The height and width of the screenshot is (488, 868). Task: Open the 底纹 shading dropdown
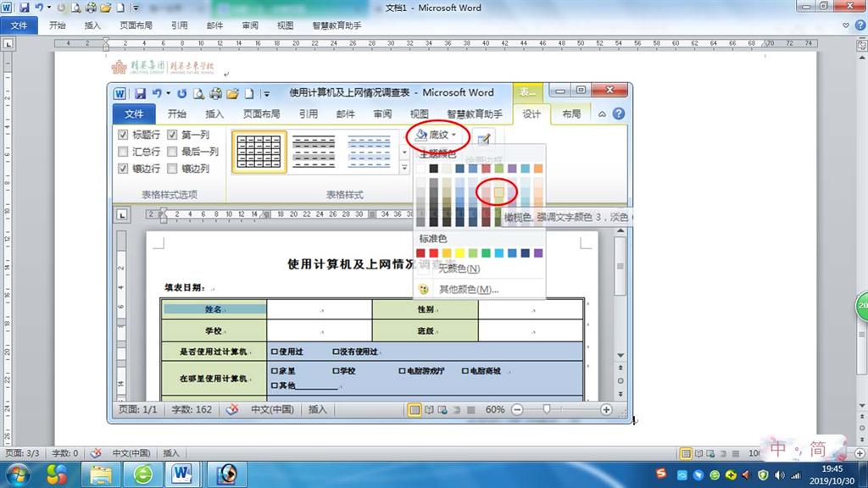pyautogui.click(x=437, y=135)
